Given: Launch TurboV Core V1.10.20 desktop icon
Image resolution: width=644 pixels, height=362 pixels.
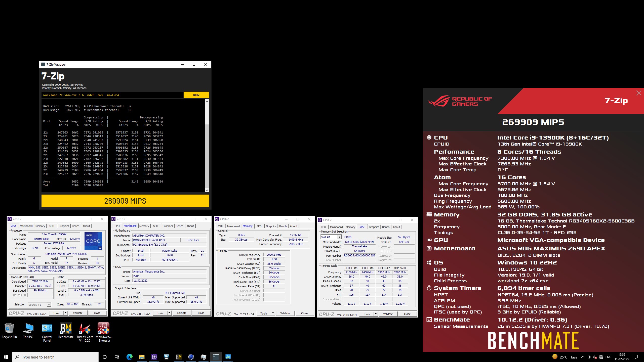Looking at the screenshot, I should click(85, 332).
